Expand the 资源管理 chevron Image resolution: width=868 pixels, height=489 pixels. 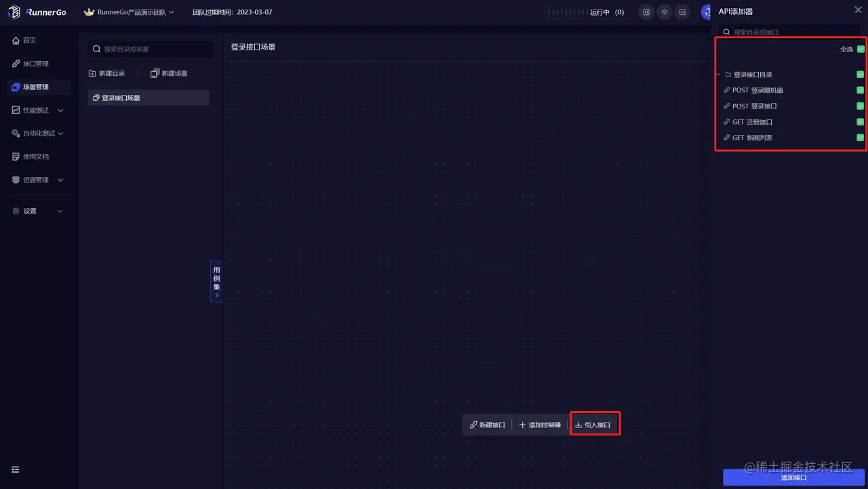pos(60,180)
